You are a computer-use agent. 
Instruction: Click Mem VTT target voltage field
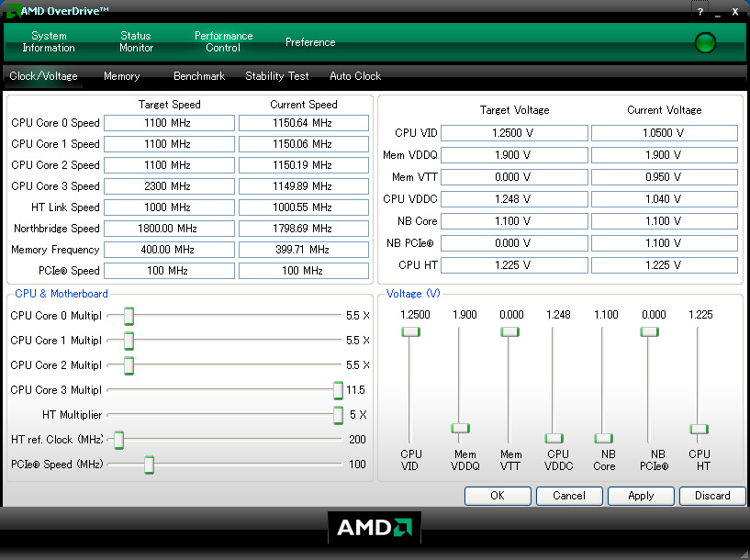coord(514,177)
